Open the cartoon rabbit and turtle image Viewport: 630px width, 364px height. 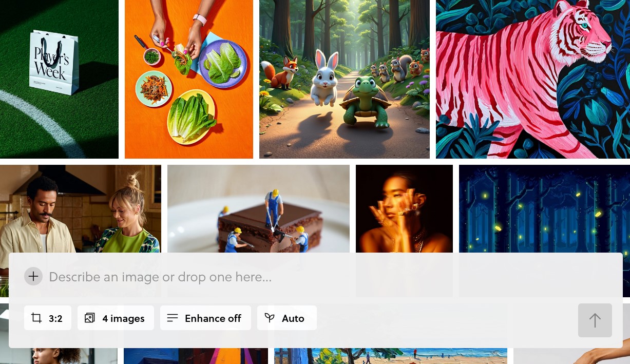pos(345,79)
